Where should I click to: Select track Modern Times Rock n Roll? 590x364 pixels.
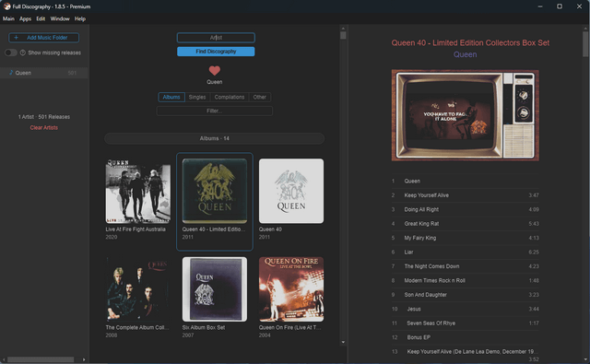coord(465,280)
